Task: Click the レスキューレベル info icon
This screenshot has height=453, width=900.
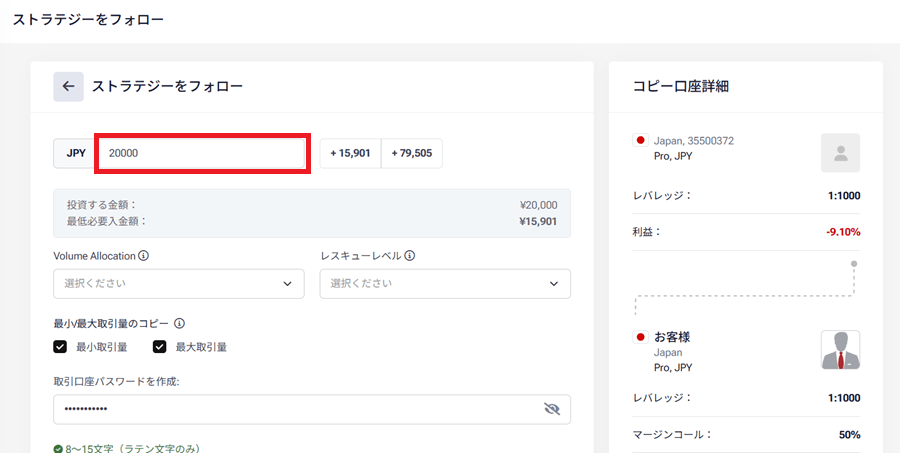Action: [x=410, y=255]
